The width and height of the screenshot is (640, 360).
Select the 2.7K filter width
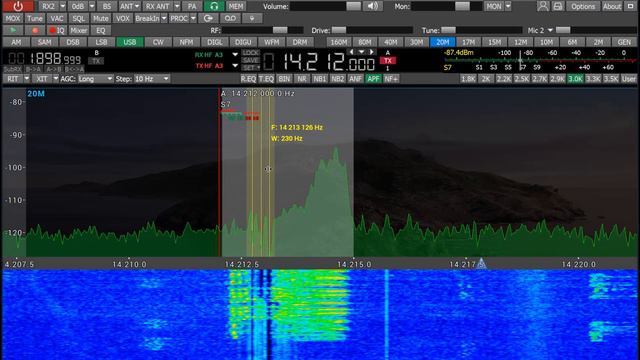pyautogui.click(x=539, y=79)
